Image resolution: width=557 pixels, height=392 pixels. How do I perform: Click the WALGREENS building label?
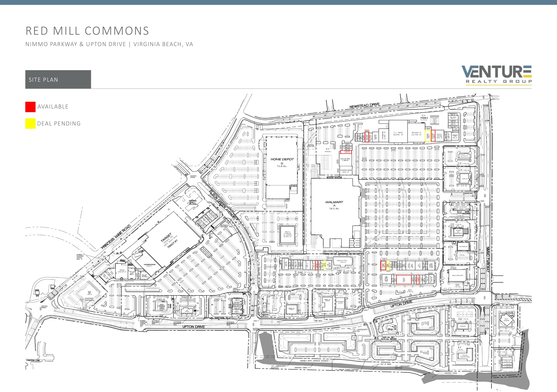[457, 275]
